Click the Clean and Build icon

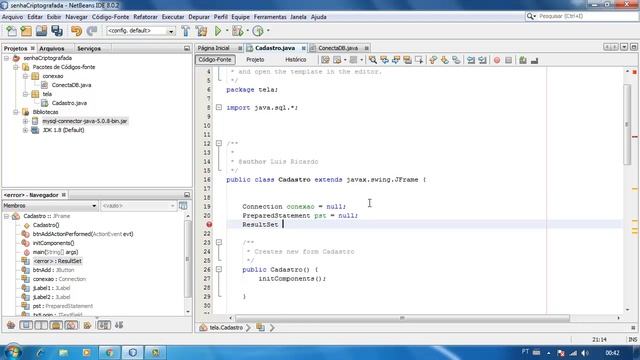click(201, 31)
